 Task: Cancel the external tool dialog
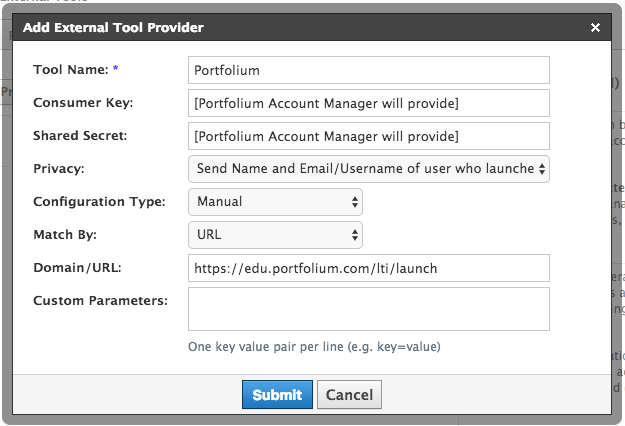click(x=350, y=395)
